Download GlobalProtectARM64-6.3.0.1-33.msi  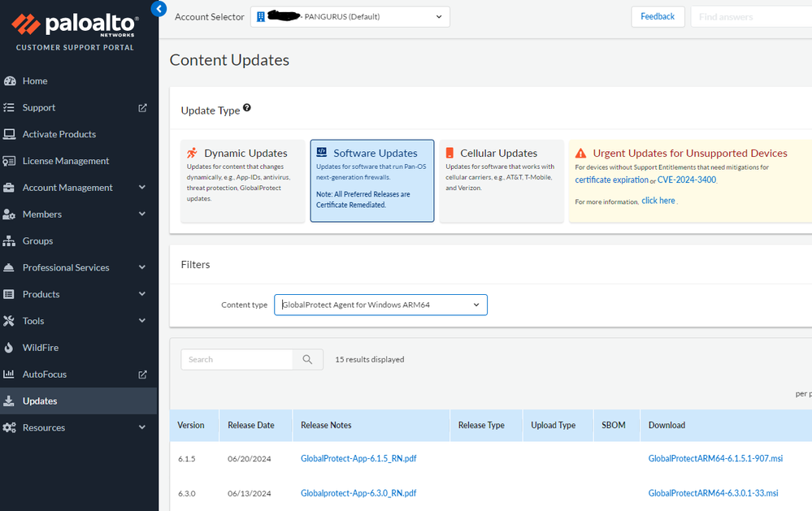pyautogui.click(x=713, y=493)
